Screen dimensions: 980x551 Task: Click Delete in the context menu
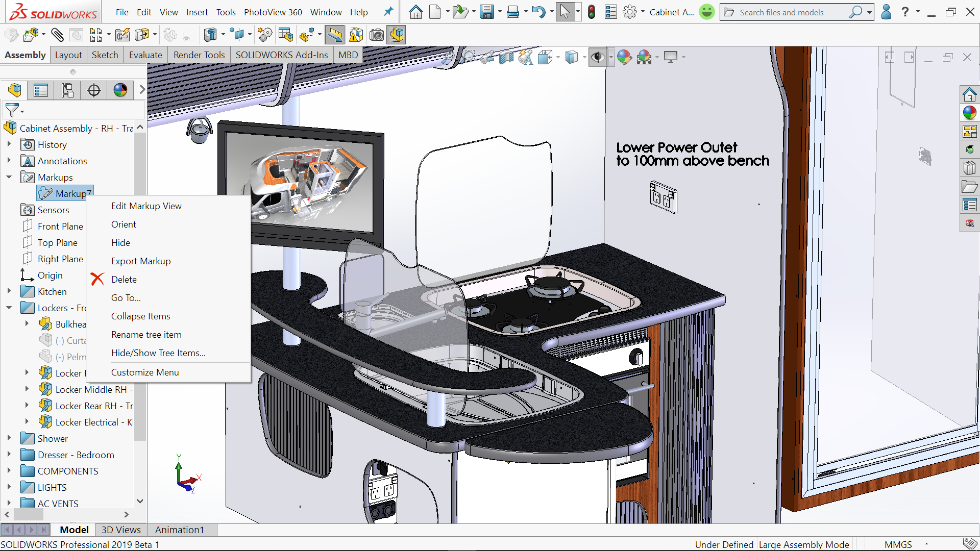pyautogui.click(x=124, y=279)
